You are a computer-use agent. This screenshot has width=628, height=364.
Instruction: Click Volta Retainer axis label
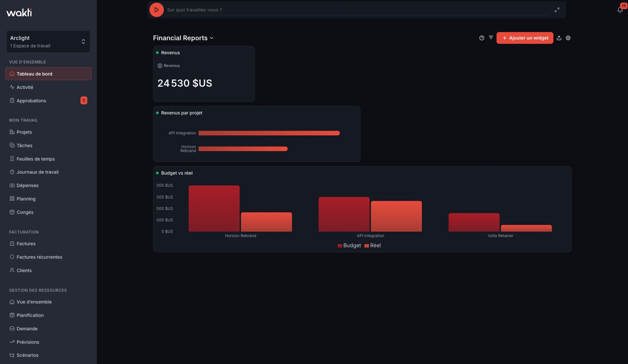coord(500,236)
